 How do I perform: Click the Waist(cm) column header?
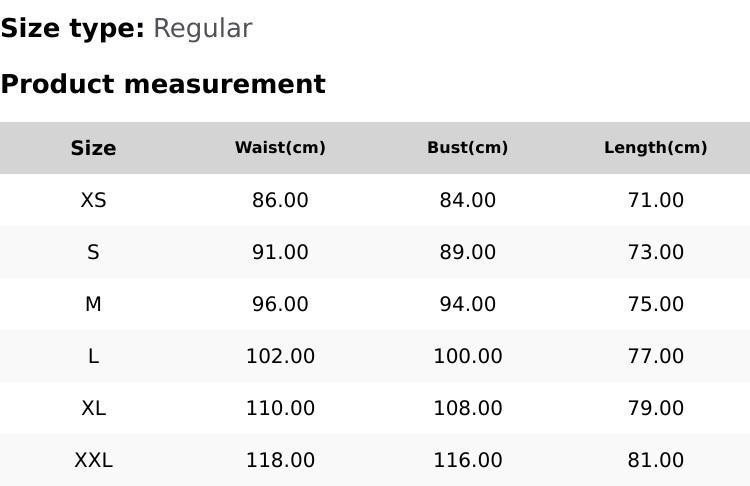tap(280, 148)
